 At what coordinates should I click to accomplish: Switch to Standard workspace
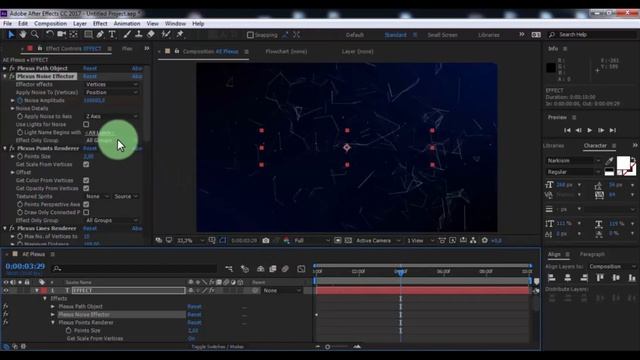point(396,35)
